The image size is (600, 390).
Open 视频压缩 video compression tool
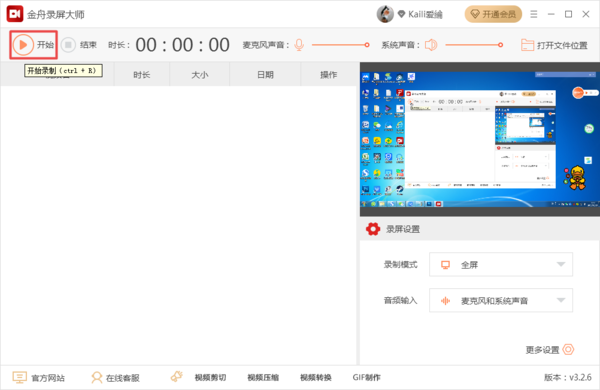pos(263,378)
